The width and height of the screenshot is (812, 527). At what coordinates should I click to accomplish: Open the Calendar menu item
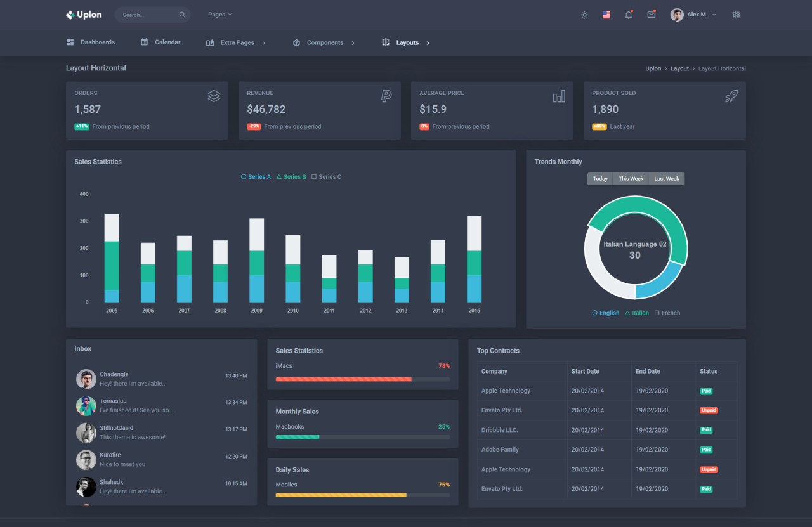[160, 42]
